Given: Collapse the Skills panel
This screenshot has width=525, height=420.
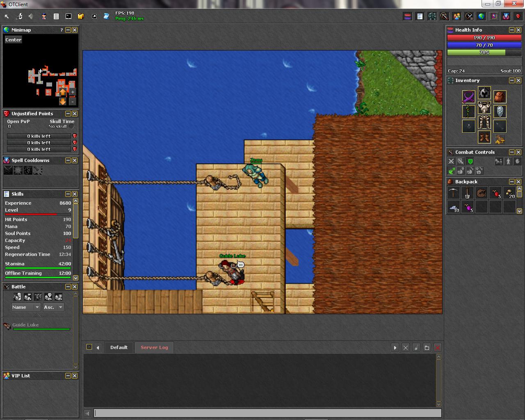Looking at the screenshot, I should coord(68,194).
